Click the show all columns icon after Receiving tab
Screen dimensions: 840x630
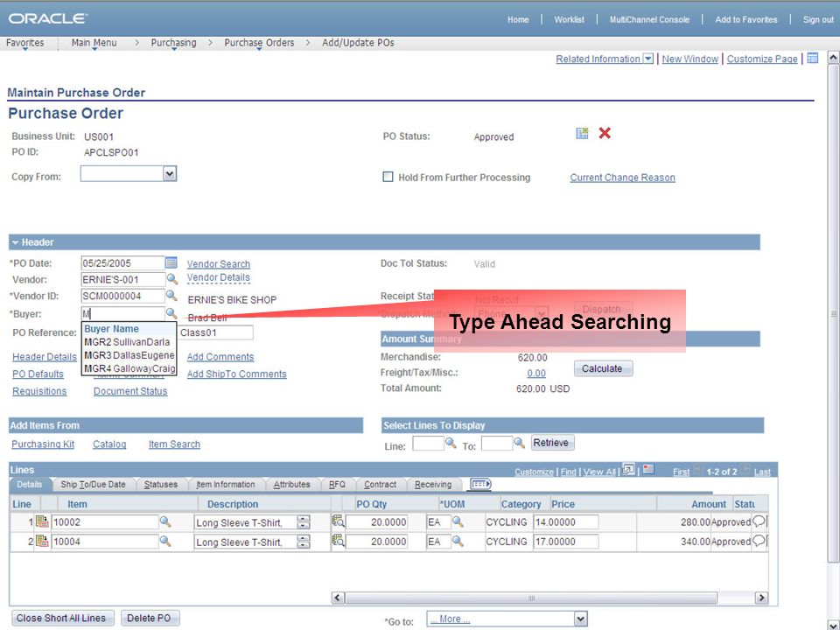point(480,484)
